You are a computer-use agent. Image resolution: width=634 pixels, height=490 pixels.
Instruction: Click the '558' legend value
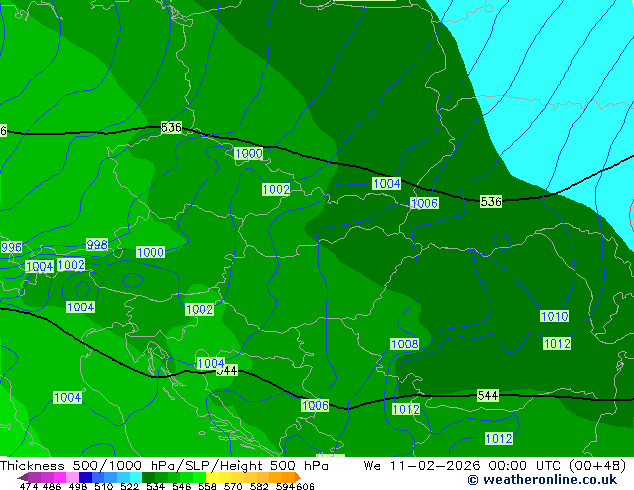tap(207, 486)
